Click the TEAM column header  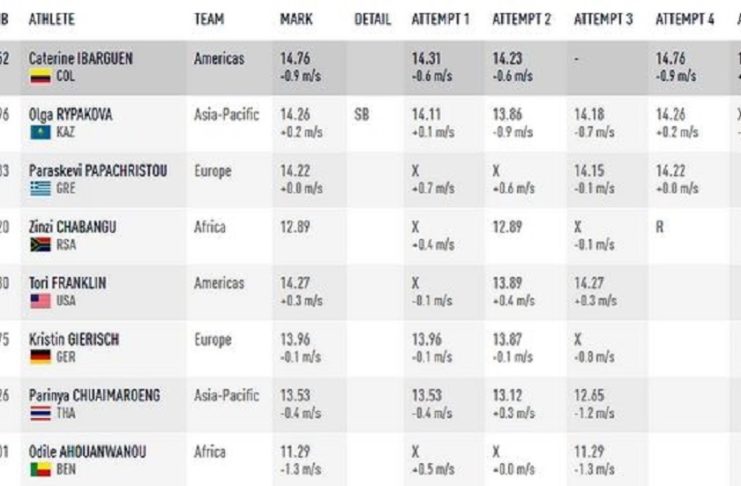[209, 20]
